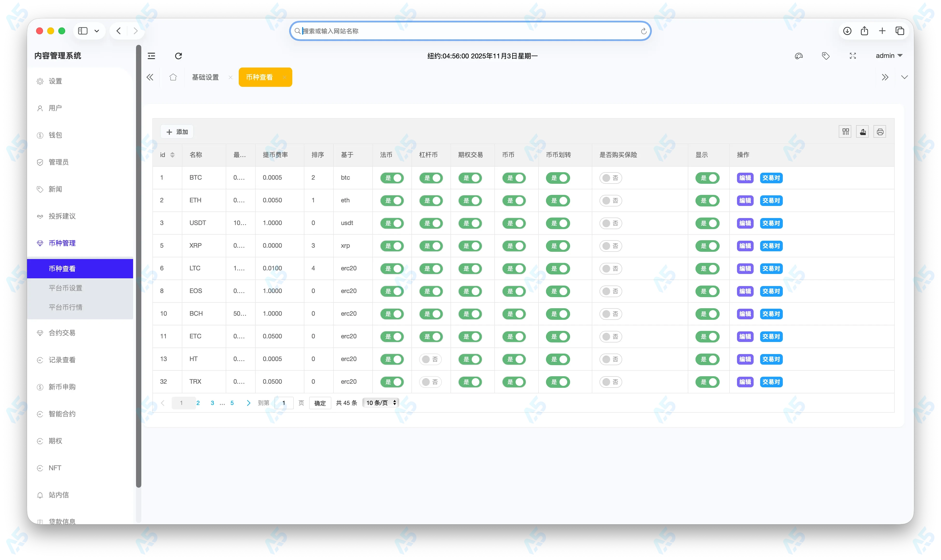Click 编辑 button for ETH row
This screenshot has width=941, height=560.
tap(745, 200)
